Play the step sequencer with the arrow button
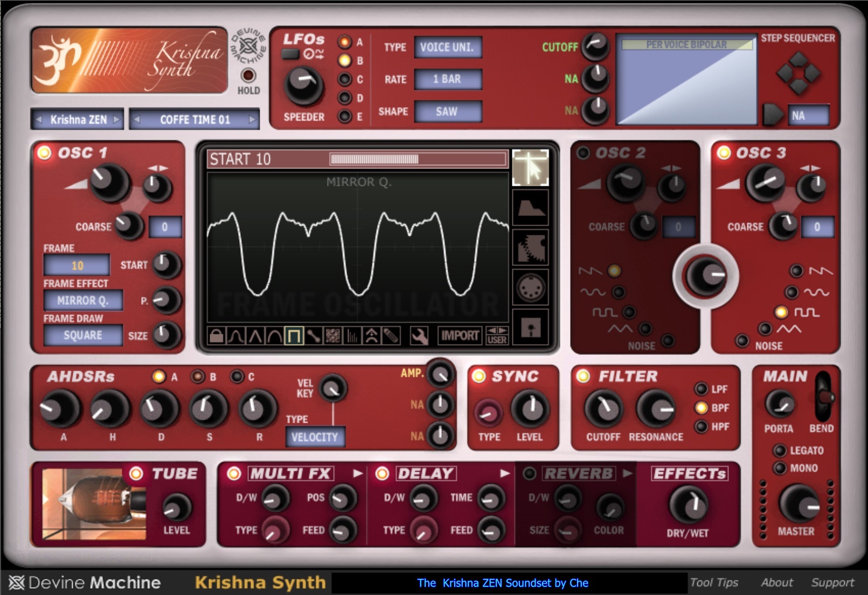Image resolution: width=868 pixels, height=595 pixels. tap(773, 115)
